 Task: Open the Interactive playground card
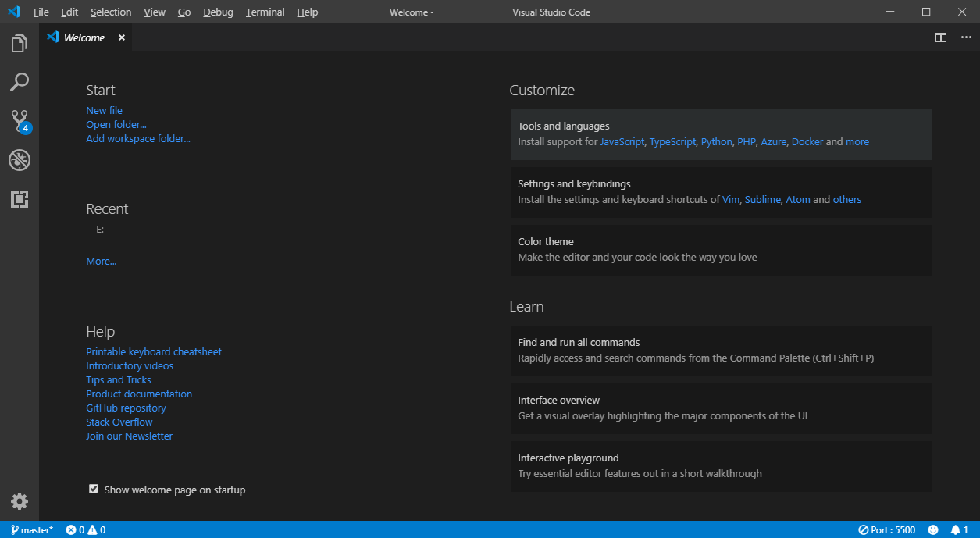click(722, 466)
